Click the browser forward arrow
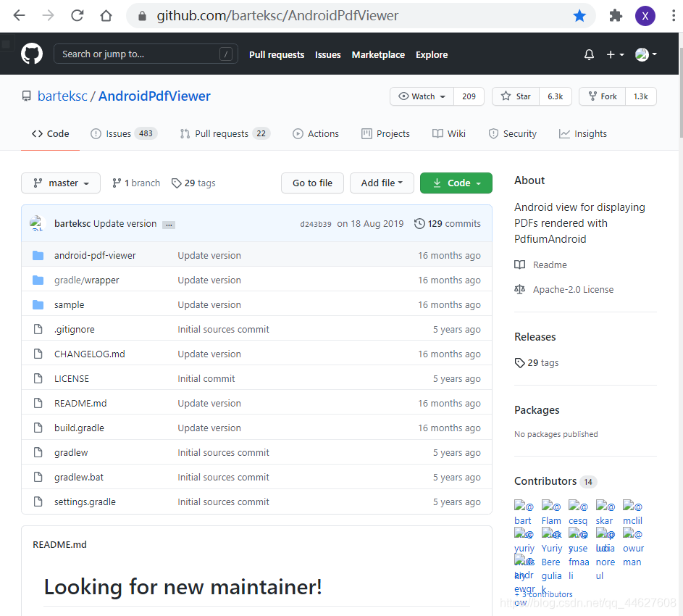 48,16
